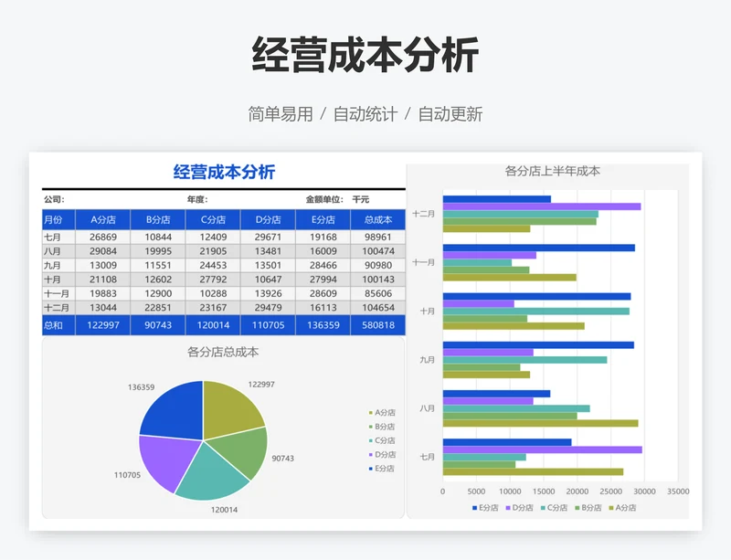Click the A分店 column header in table

[103, 219]
